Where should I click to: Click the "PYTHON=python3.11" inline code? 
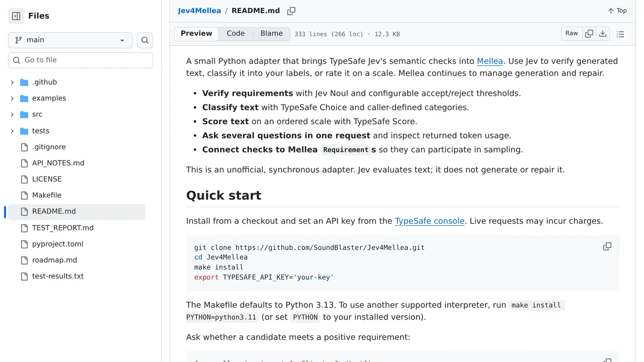221,317
